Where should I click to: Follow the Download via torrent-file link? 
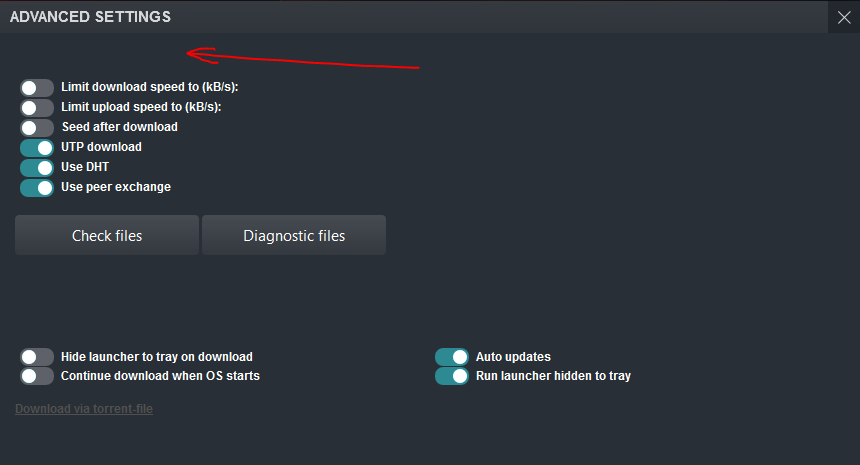(x=84, y=409)
